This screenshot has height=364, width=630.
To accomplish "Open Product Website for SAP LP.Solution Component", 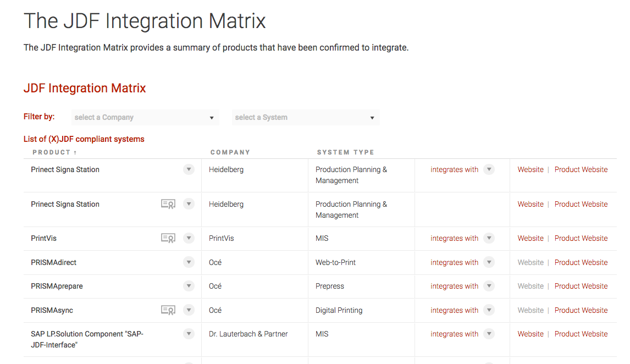I will tap(581, 334).
